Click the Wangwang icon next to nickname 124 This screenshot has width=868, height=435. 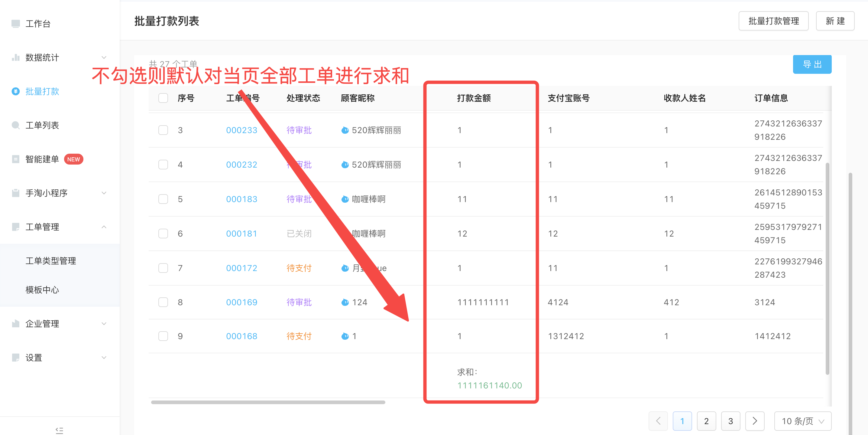click(x=345, y=302)
